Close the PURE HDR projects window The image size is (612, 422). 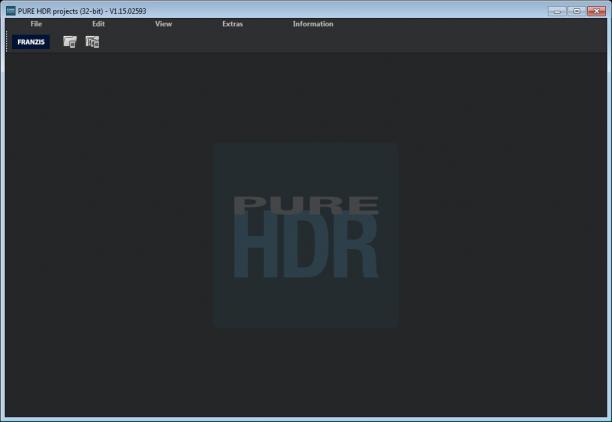[596, 11]
